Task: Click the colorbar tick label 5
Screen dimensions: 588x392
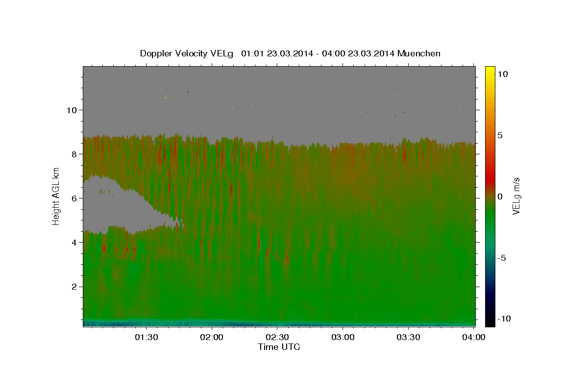Action: (x=500, y=135)
